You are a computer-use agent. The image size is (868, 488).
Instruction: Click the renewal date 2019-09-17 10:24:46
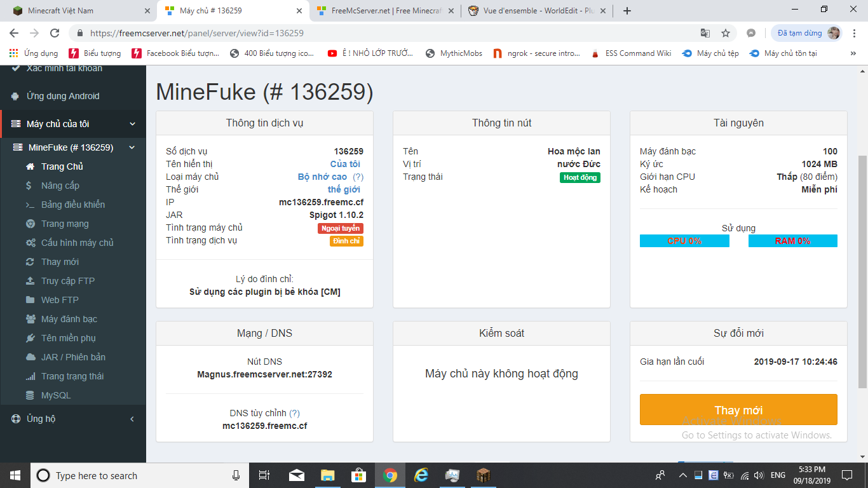click(796, 362)
